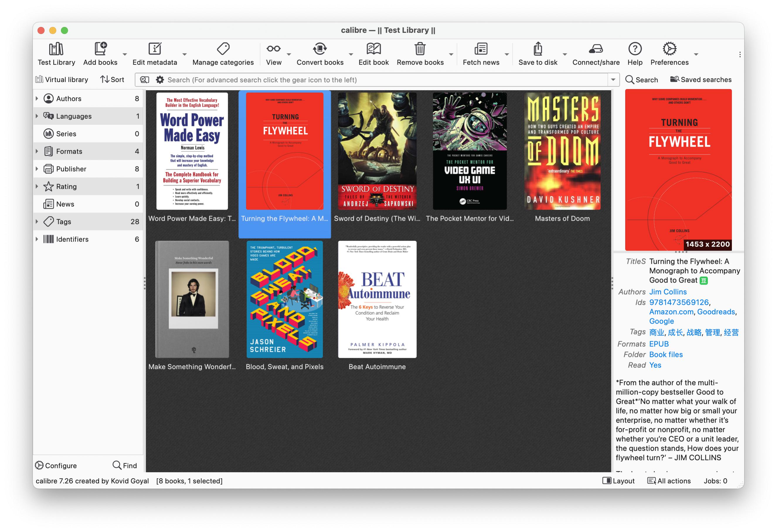The height and width of the screenshot is (532, 777).
Task: Open the Edit metadata tool
Action: click(154, 49)
